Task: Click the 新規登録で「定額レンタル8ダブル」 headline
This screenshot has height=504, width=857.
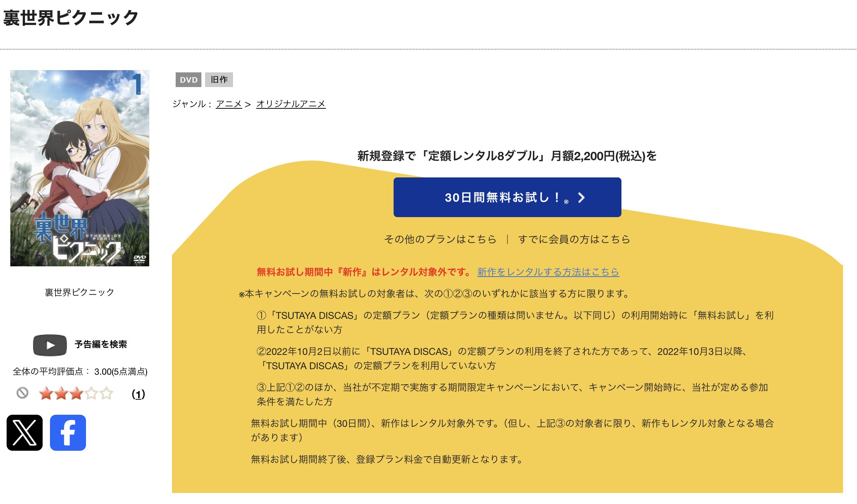Action: coord(507,156)
